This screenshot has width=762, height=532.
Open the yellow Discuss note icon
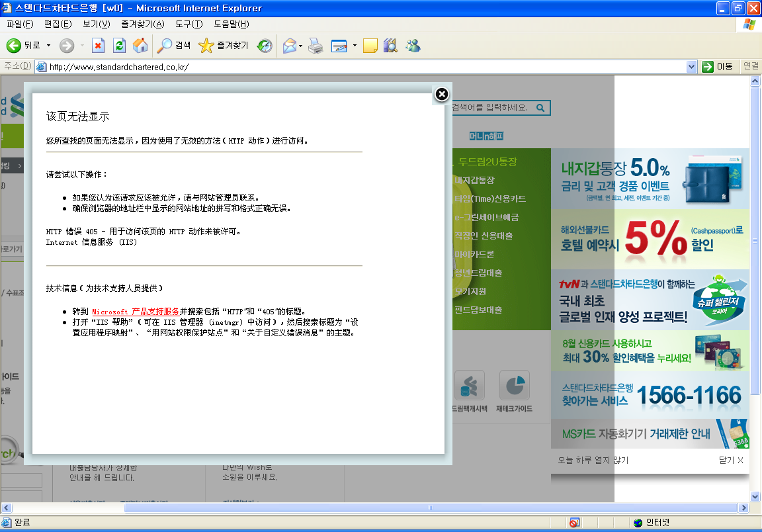coord(370,46)
